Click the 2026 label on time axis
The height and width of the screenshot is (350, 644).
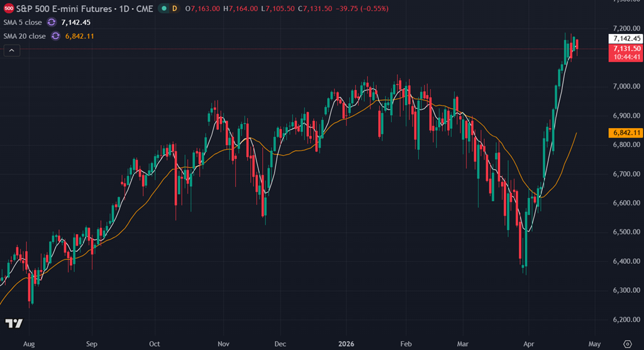[x=347, y=344]
